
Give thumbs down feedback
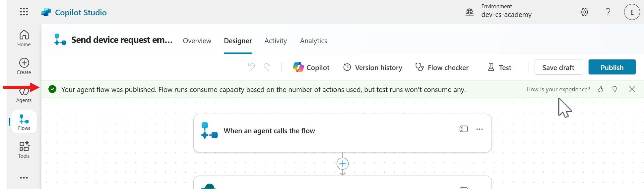point(614,89)
